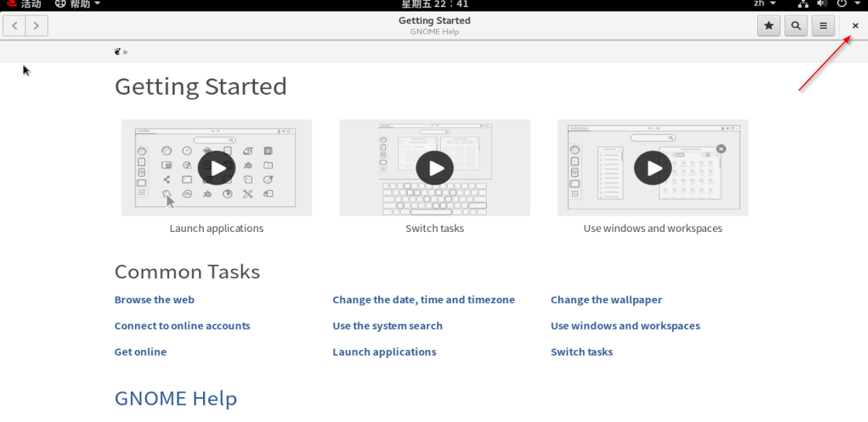This screenshot has width=868, height=422.
Task: Open the zh input language dropdown
Action: (x=764, y=4)
